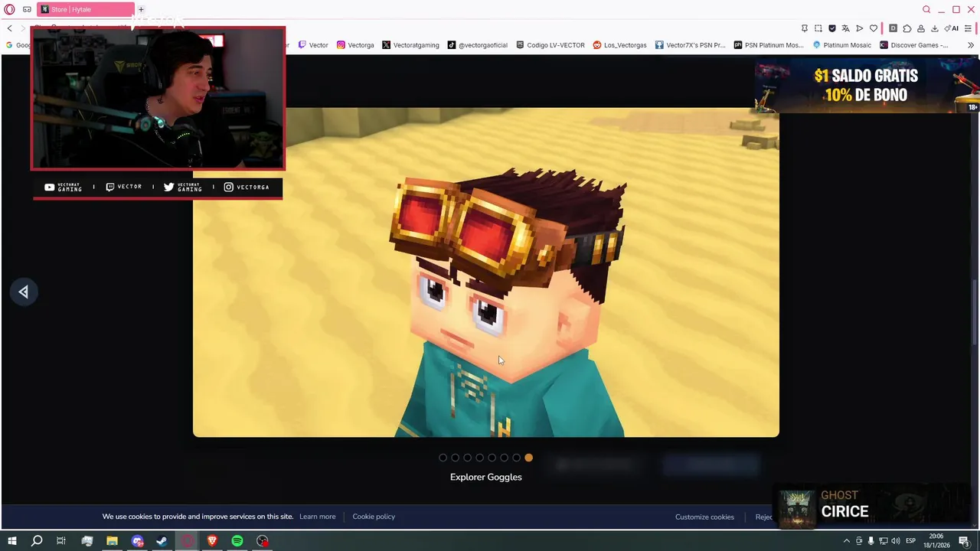This screenshot has width=980, height=551.
Task: Add page to bookmarks heart
Action: click(x=874, y=28)
